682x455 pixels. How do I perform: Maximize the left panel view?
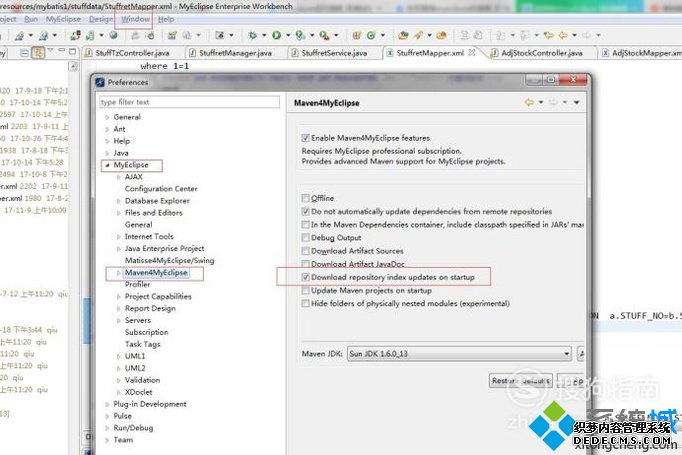coord(72,51)
